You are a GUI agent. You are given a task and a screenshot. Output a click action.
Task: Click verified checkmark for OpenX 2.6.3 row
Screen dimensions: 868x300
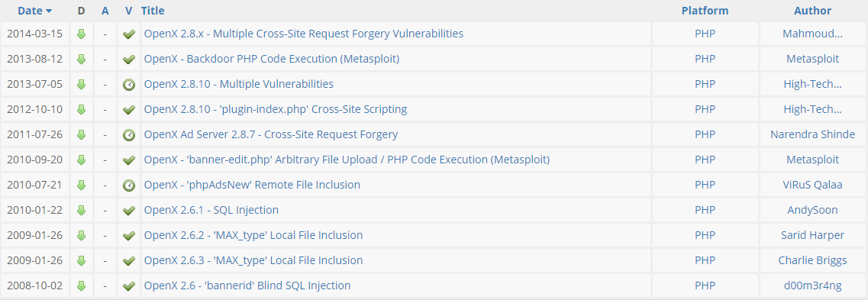coord(129,261)
